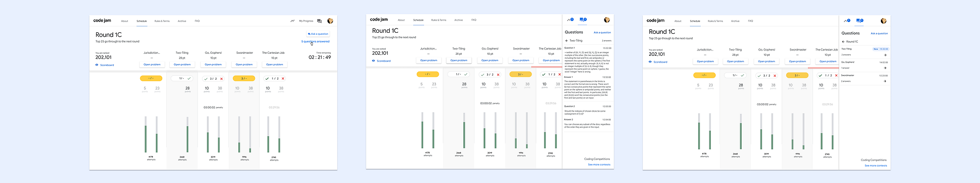Screen dimensions: 980x183
Task: Open Two-Tiling answers via its arrow
Action: pos(885,55)
